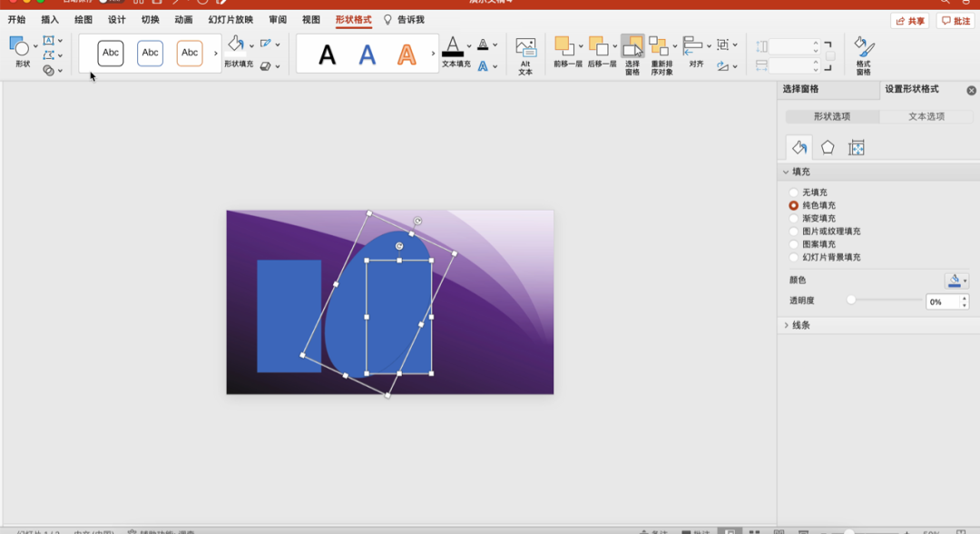Open the 设计 ribbon tab
Viewport: 980px width, 534px height.
click(117, 20)
